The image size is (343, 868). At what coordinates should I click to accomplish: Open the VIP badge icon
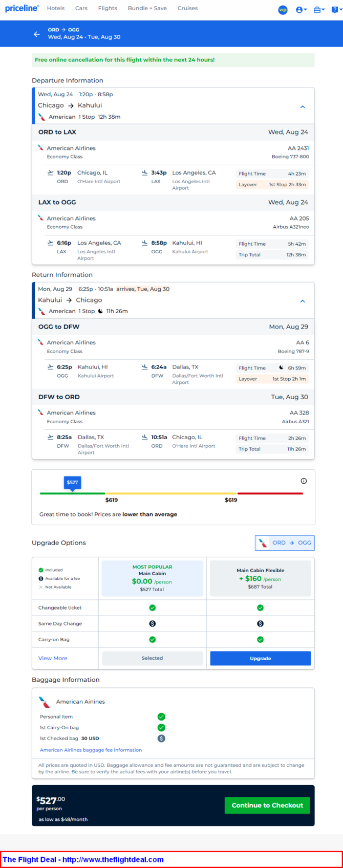click(283, 10)
